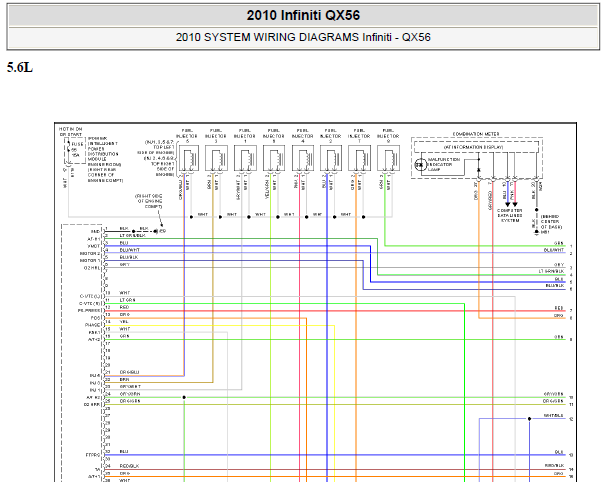The width and height of the screenshot is (601, 482).
Task: Click the "RED" label at right connector 7
Action: 559,308
